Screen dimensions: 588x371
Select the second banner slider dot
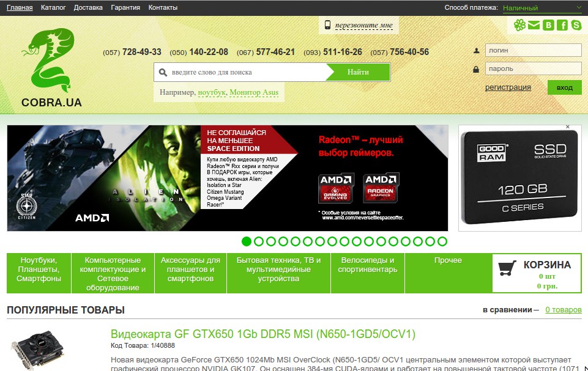pos(259,241)
